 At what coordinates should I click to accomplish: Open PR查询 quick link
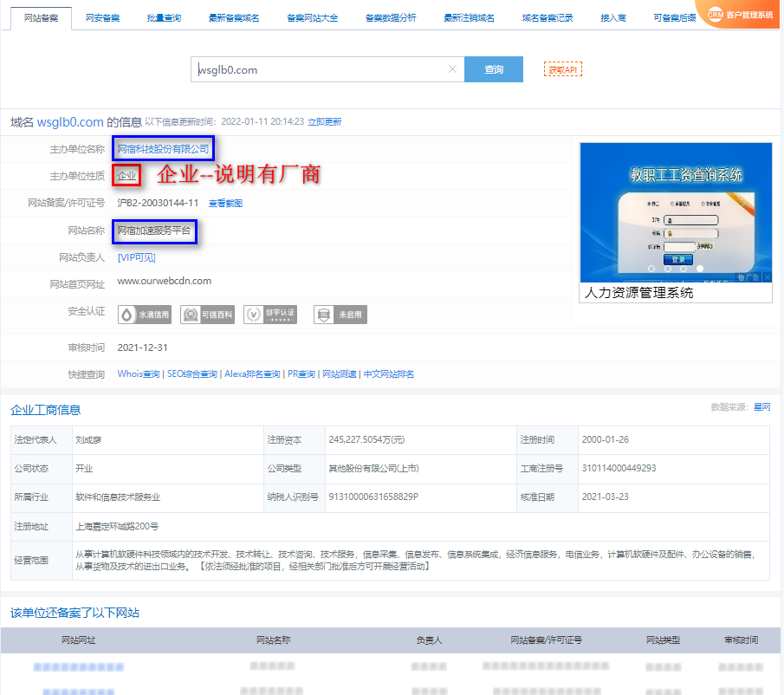coord(301,374)
